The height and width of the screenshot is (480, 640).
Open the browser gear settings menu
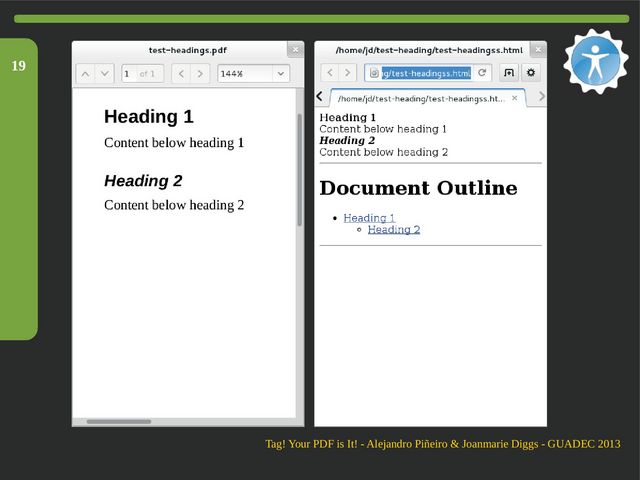click(x=531, y=73)
